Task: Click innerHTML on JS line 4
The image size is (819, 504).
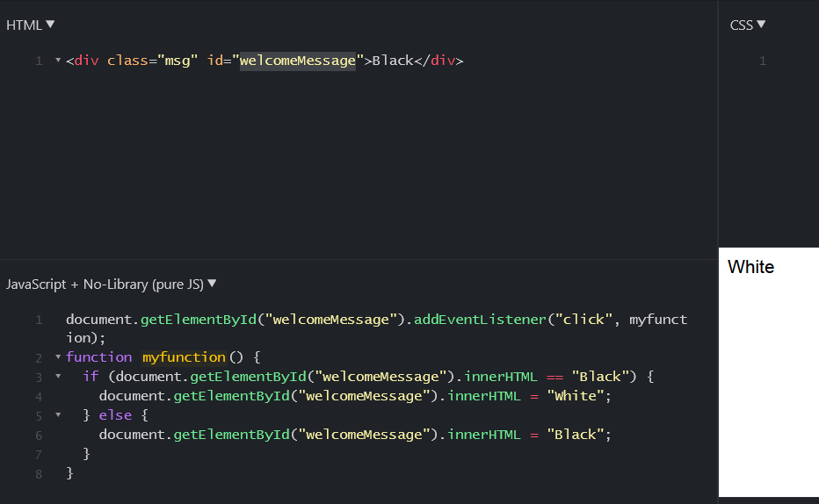Action: pos(484,395)
